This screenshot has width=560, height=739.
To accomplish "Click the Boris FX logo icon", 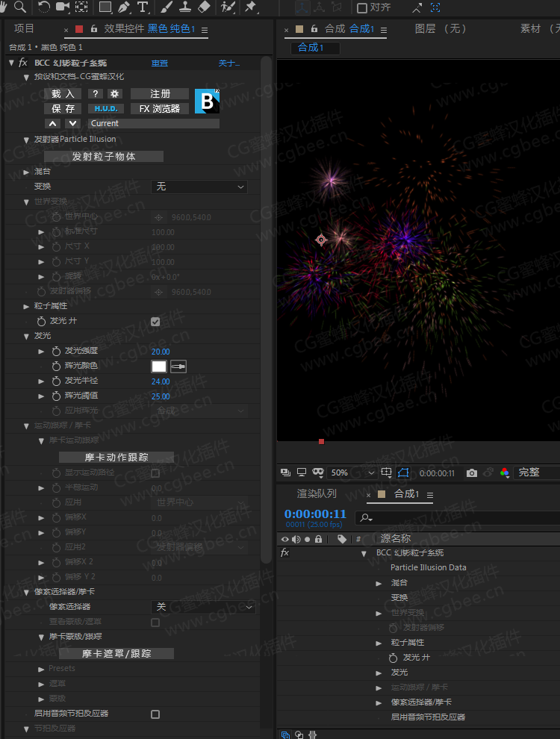I will (x=207, y=102).
